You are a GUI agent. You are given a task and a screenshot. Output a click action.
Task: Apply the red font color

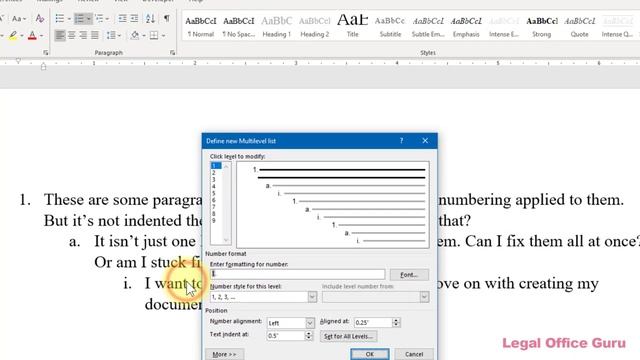coord(33,36)
